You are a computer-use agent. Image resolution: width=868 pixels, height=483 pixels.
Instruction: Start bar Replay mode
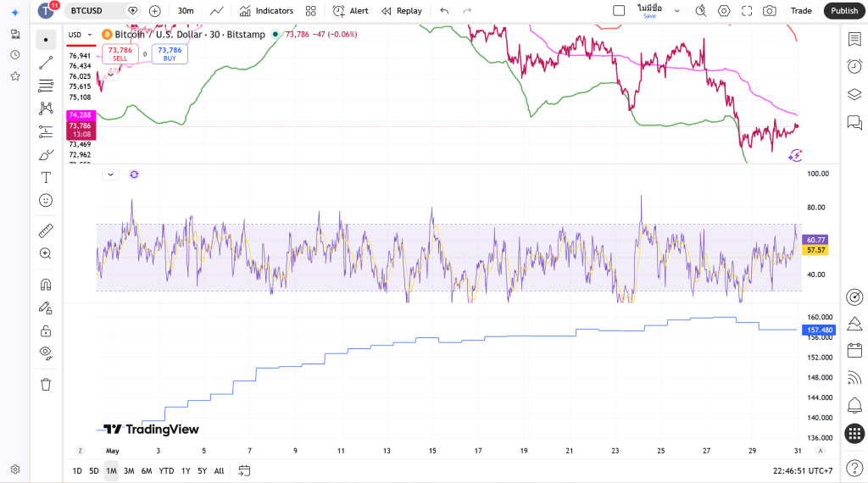[402, 10]
